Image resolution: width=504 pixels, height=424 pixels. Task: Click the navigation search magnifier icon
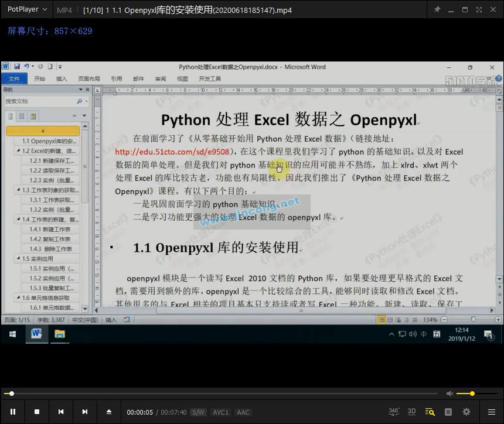79,101
